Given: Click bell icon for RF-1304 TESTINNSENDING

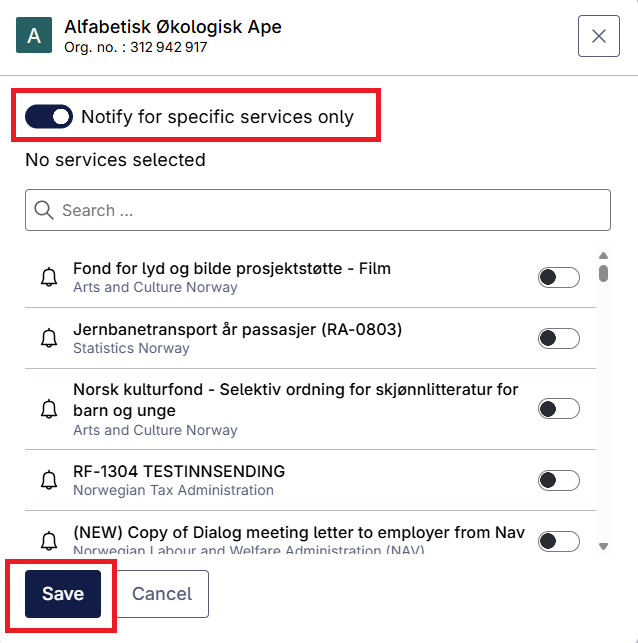Looking at the screenshot, I should [x=49, y=480].
